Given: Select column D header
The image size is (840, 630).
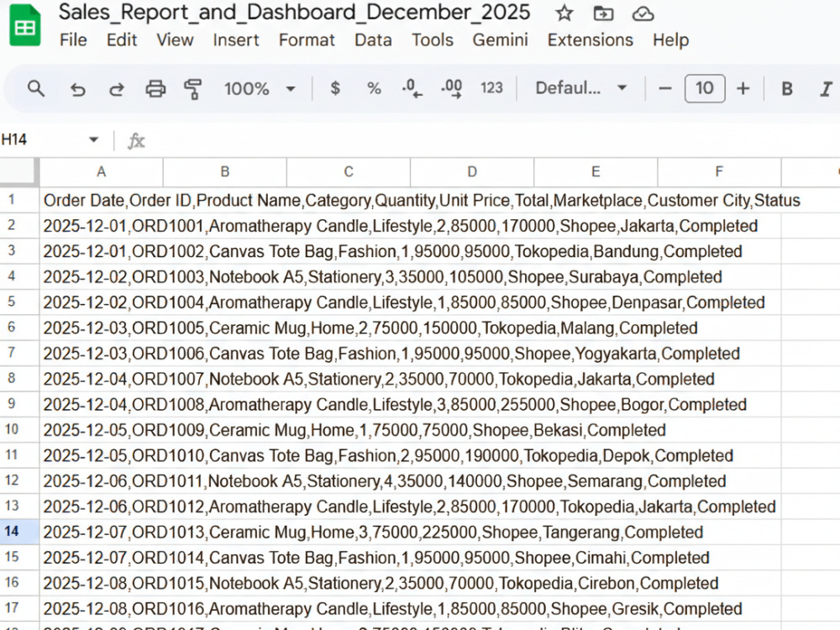Looking at the screenshot, I should pos(472,171).
